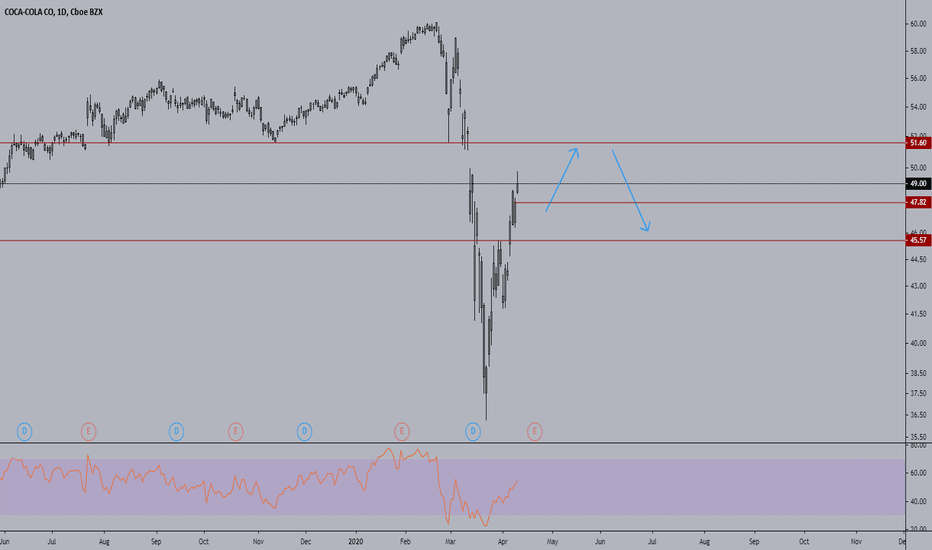This screenshot has width=932, height=550.
Task: Click the 58.00 price axis value
Action: point(918,51)
